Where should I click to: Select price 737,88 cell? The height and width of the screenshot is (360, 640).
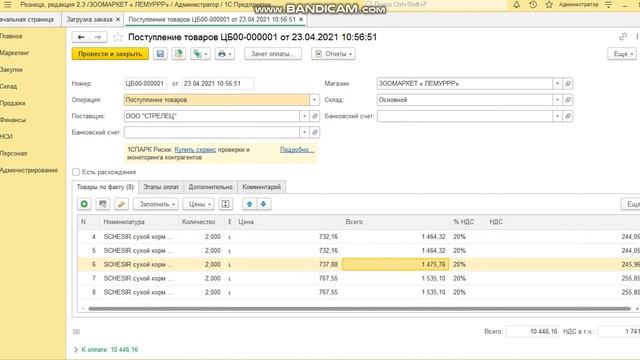pos(288,264)
